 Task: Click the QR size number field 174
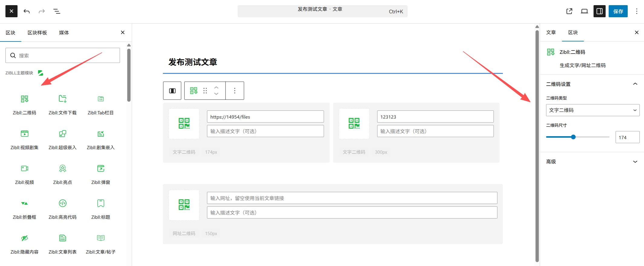627,137
